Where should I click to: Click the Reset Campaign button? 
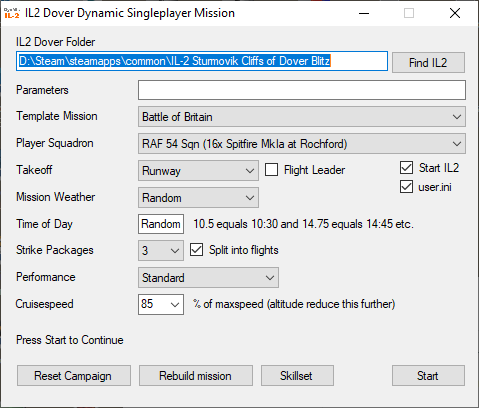(74, 376)
